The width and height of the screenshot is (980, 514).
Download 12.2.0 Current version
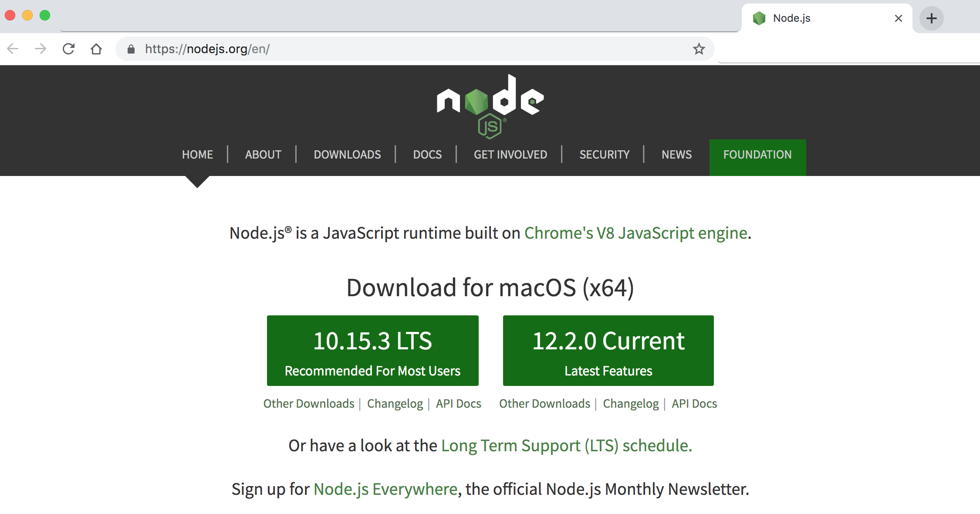[608, 351]
